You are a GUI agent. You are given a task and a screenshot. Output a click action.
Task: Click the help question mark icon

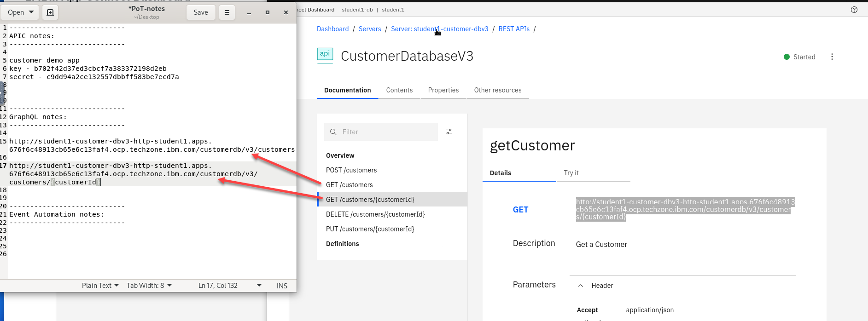click(x=854, y=10)
